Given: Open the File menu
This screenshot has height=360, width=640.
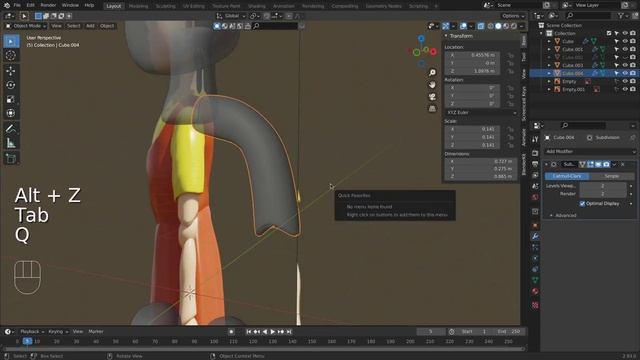Looking at the screenshot, I should coord(17,5).
